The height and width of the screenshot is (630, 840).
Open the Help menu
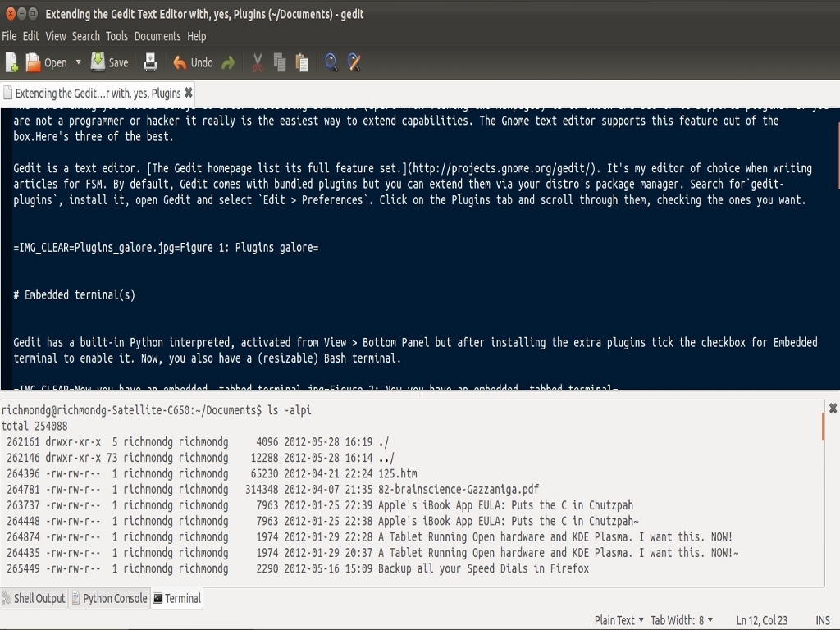click(197, 36)
